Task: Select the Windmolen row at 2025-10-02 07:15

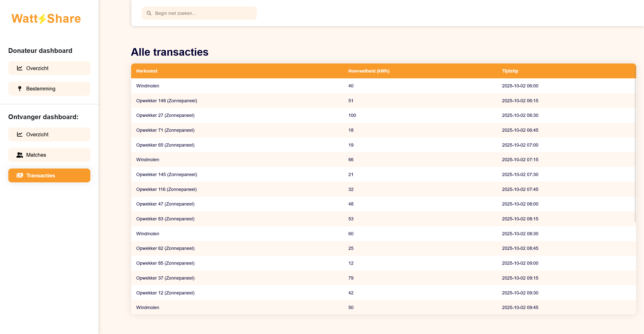Action: tap(148, 160)
